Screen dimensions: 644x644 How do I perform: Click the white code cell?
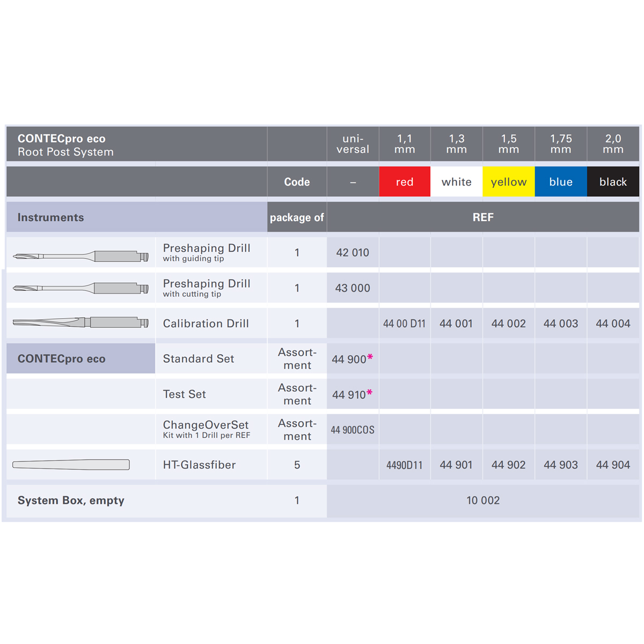click(456, 182)
